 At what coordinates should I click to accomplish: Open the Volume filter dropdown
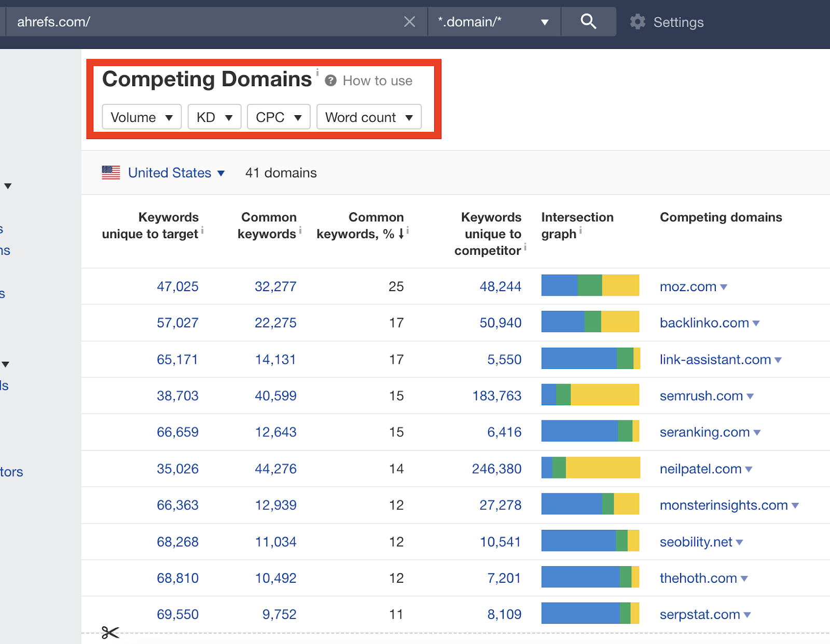click(142, 117)
